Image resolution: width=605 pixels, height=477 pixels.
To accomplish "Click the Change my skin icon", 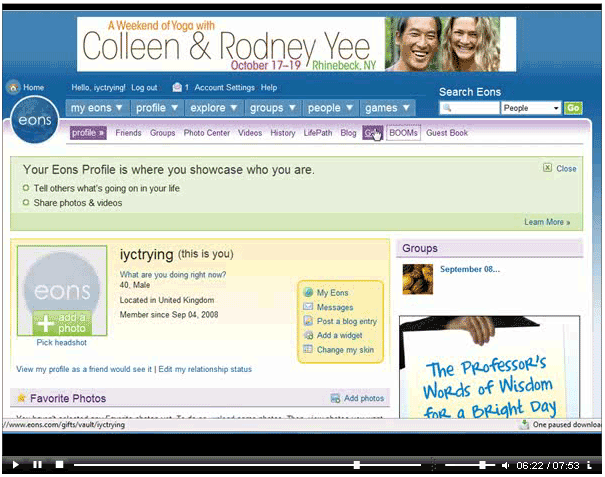I will (308, 349).
